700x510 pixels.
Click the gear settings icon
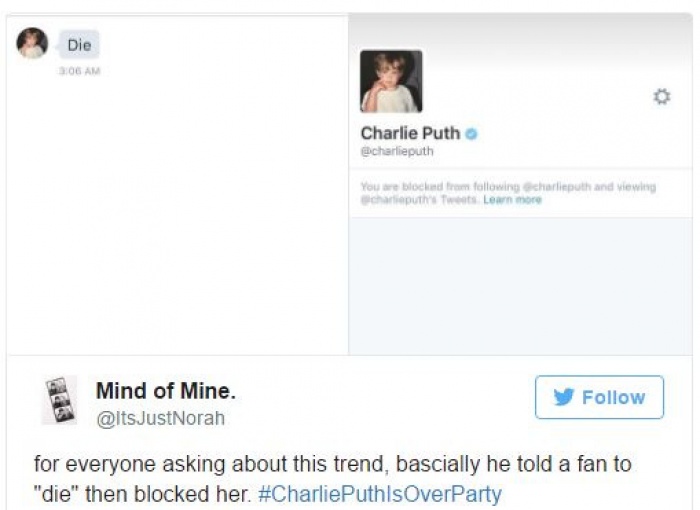661,97
